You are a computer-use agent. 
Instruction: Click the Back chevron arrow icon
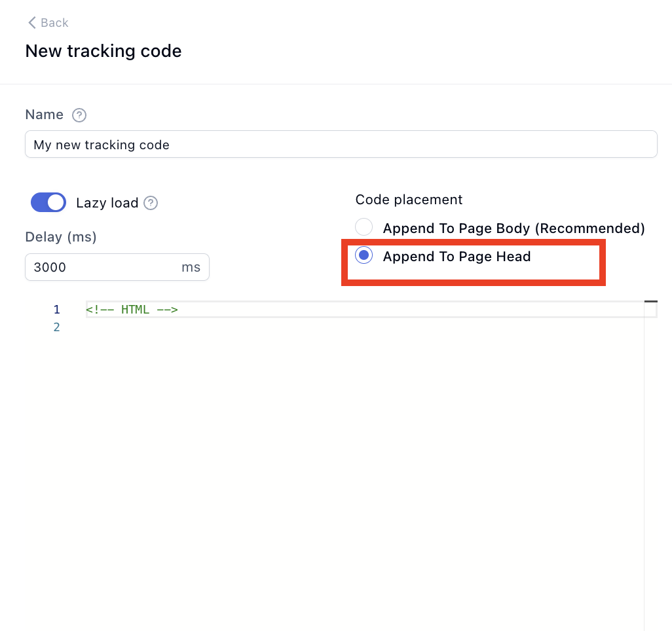point(31,23)
